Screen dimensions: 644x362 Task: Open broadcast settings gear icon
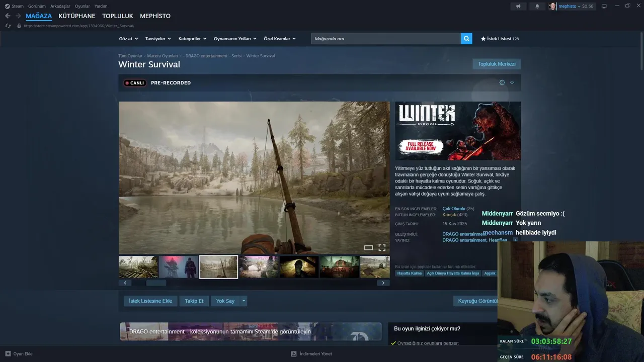(x=502, y=82)
